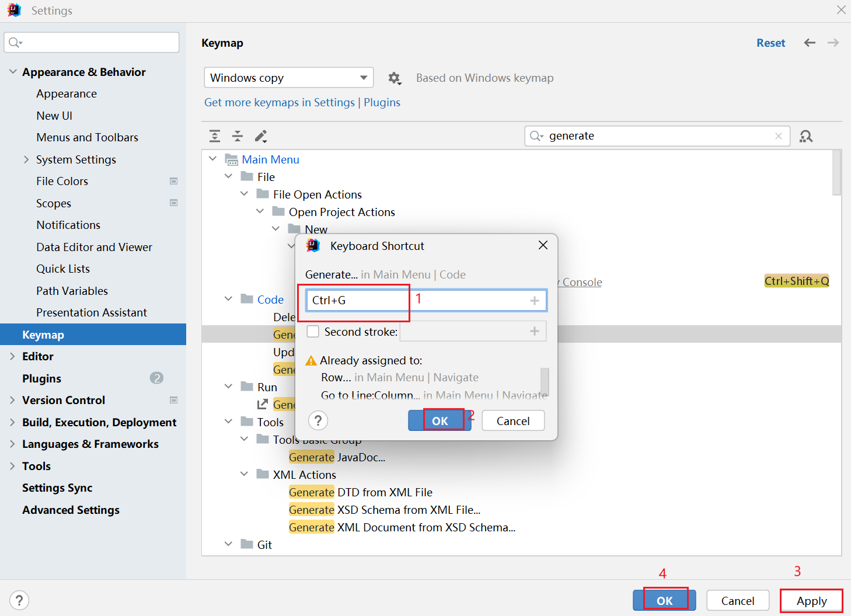Viewport: 851px width, 616px height.
Task: Clear the generate search text
Action: pos(779,136)
